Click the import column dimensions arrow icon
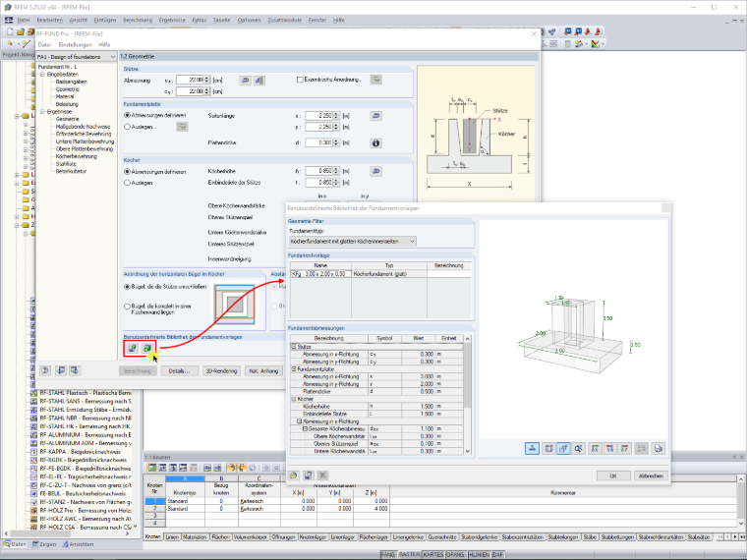 coord(246,80)
